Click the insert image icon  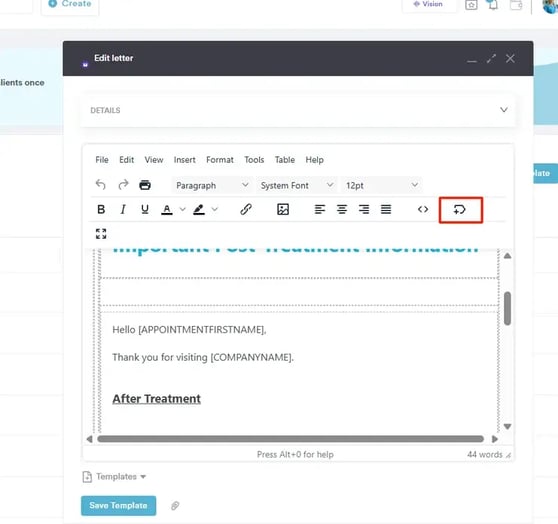coord(283,209)
